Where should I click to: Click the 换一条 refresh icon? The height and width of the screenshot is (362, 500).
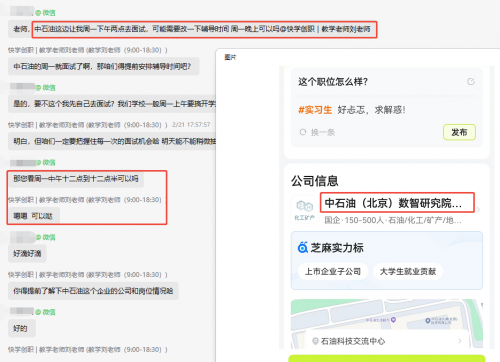303,132
